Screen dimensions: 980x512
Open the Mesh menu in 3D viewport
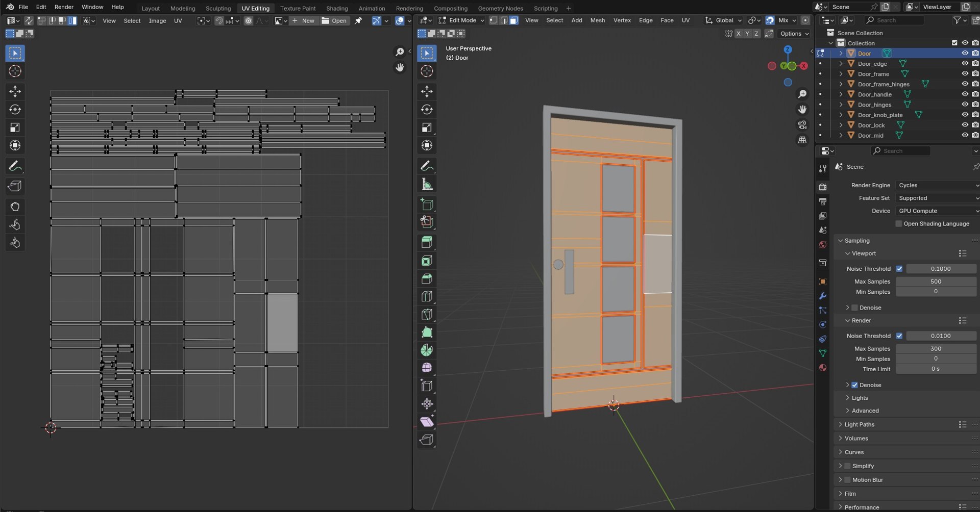coord(597,20)
